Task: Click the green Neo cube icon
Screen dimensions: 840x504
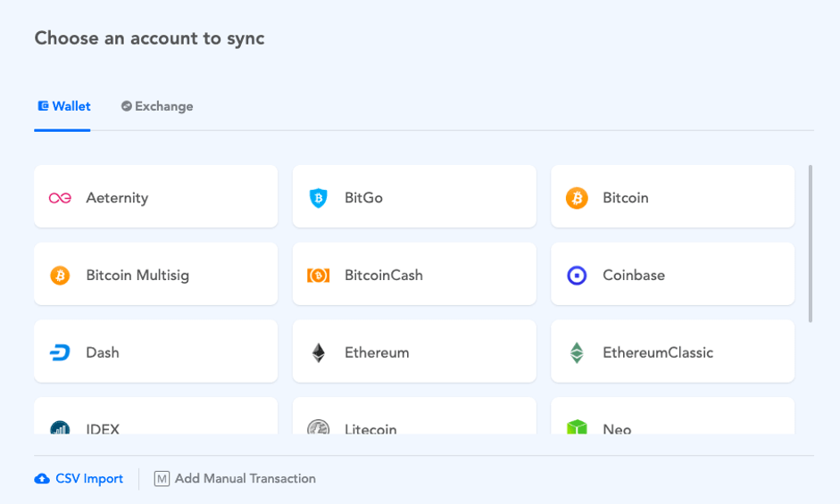Action: [x=577, y=427]
